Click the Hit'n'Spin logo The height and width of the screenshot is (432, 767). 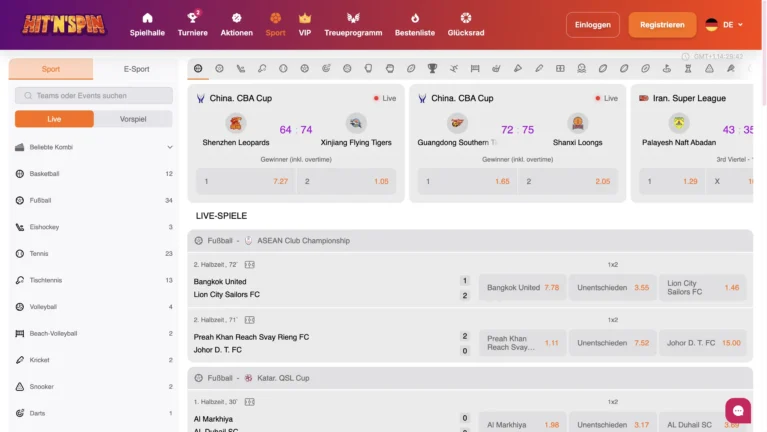point(63,24)
